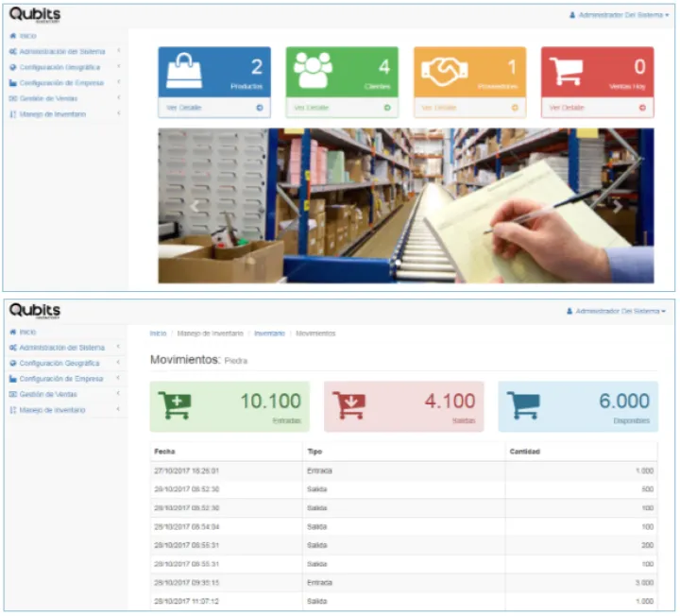Click the people icon on Clientes card
The width and height of the screenshot is (680, 616).
click(313, 71)
